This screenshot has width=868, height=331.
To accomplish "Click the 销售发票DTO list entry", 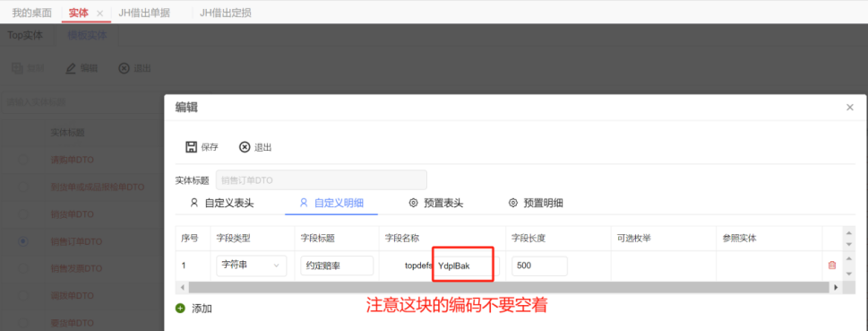I will (x=76, y=268).
